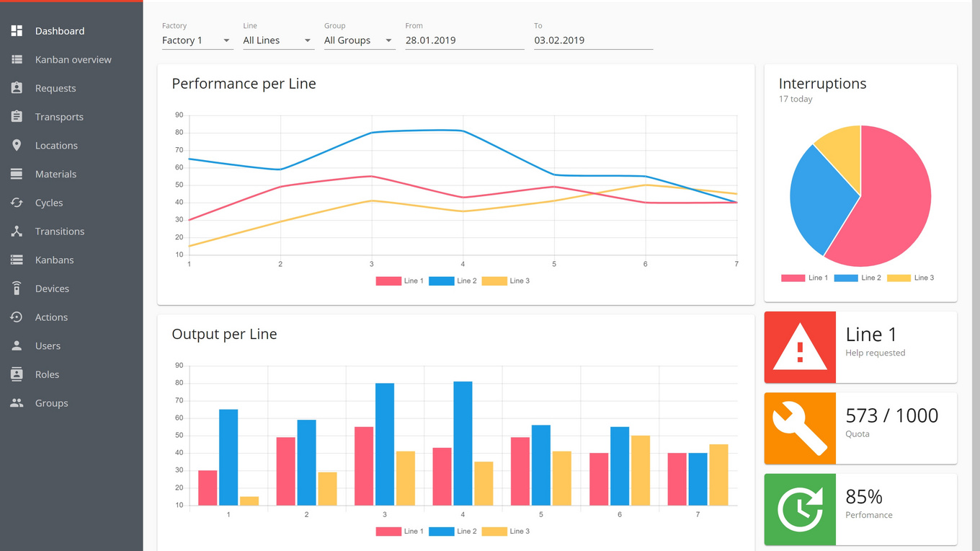Click the Devices remote icon

[x=17, y=288]
